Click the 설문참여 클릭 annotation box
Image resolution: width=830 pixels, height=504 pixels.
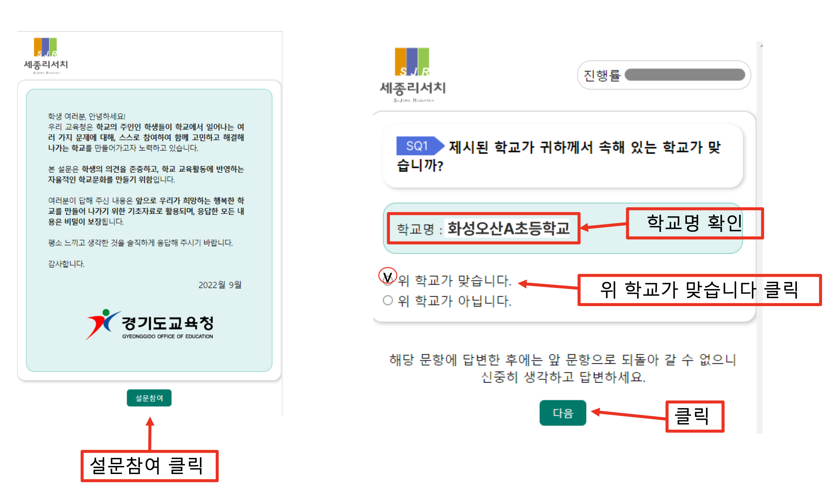tap(149, 466)
